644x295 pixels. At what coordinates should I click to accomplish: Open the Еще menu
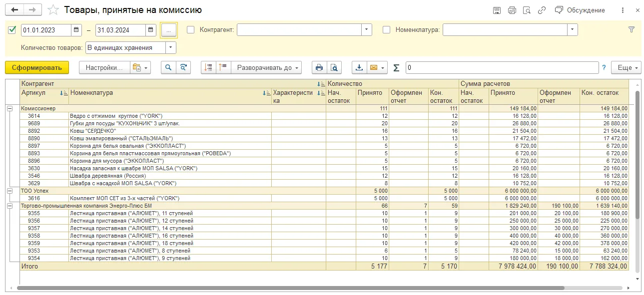pyautogui.click(x=626, y=68)
